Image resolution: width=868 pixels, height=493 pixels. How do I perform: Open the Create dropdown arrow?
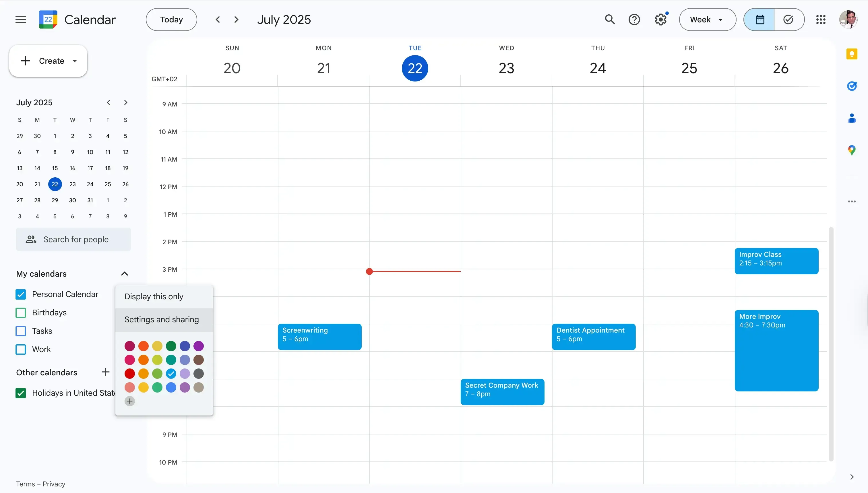tap(74, 61)
